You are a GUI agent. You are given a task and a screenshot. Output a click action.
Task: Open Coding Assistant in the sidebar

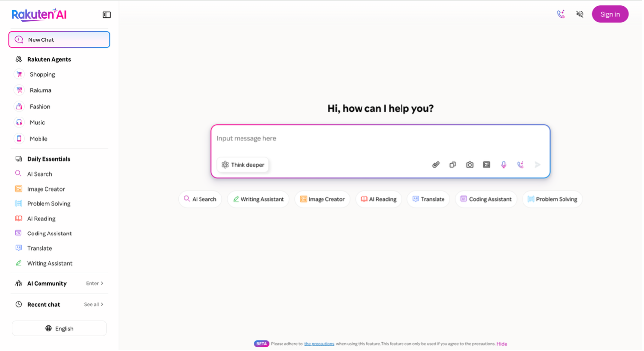[49, 234]
